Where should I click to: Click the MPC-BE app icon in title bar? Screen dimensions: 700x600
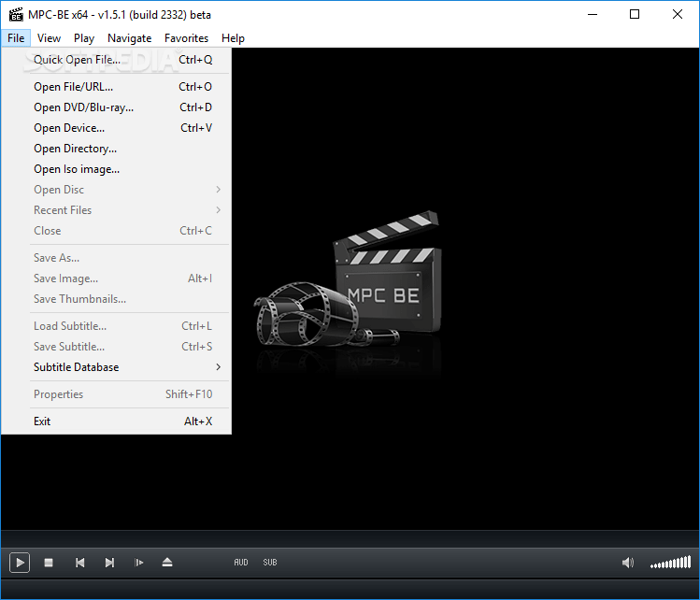[x=16, y=15]
